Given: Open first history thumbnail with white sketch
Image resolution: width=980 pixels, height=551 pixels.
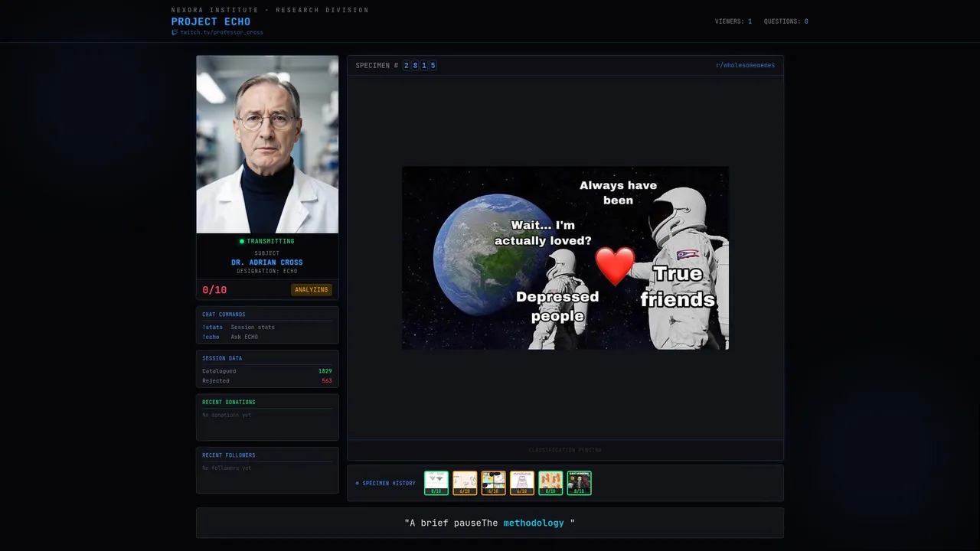Looking at the screenshot, I should pyautogui.click(x=436, y=483).
